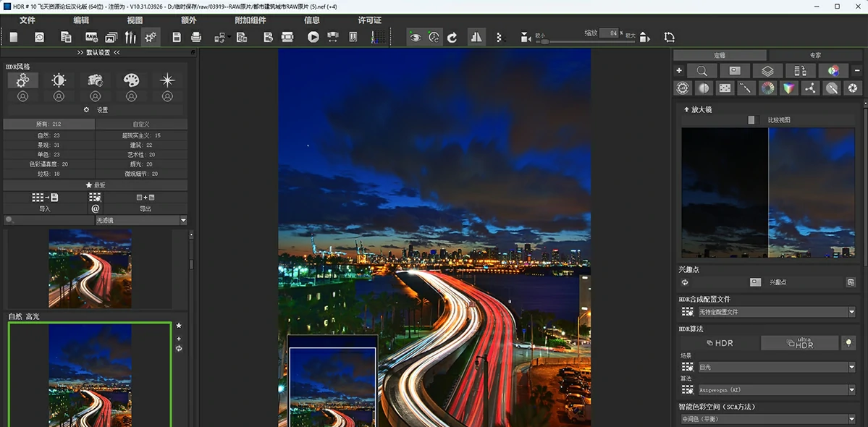The height and width of the screenshot is (427, 868).
Task: Click the lightbulb icon beside ultra HDR
Action: [848, 343]
